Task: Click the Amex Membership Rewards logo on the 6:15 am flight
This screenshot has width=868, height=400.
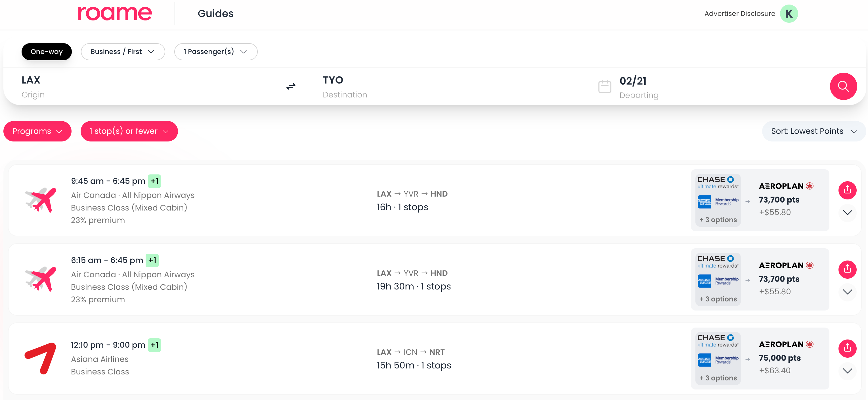Action: [x=718, y=281]
